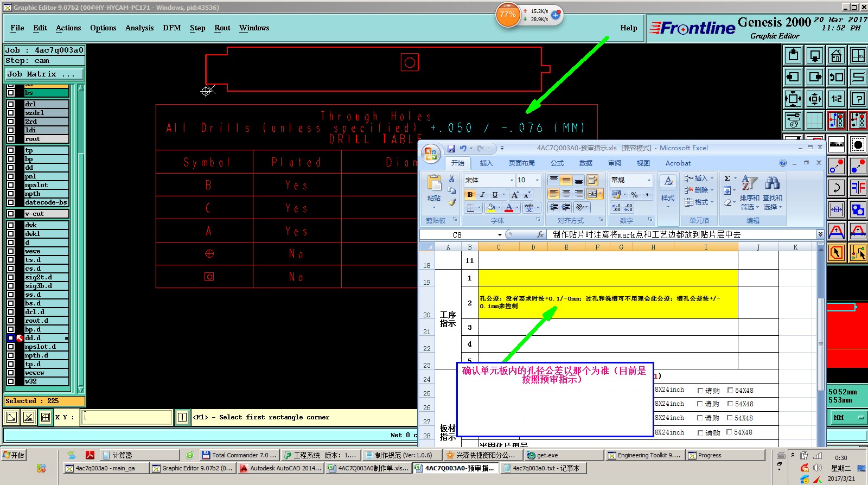
Task: Toggle checkbox beside v-cut layer
Action: click(11, 214)
